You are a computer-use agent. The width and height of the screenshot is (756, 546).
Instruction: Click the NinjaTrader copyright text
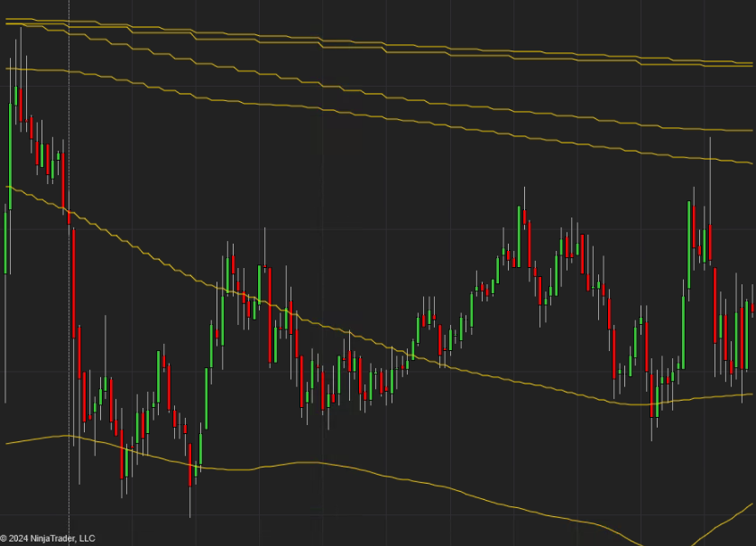click(48, 539)
